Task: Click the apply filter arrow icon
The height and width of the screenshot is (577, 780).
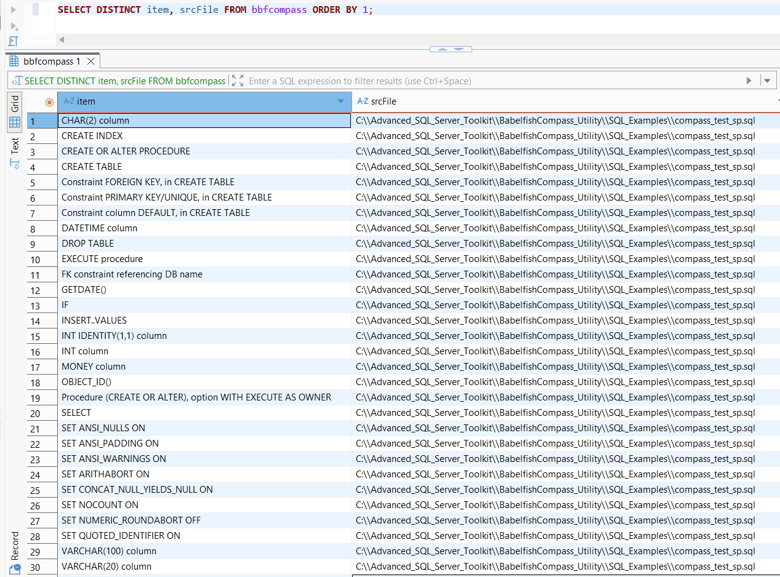Action: coord(749,81)
